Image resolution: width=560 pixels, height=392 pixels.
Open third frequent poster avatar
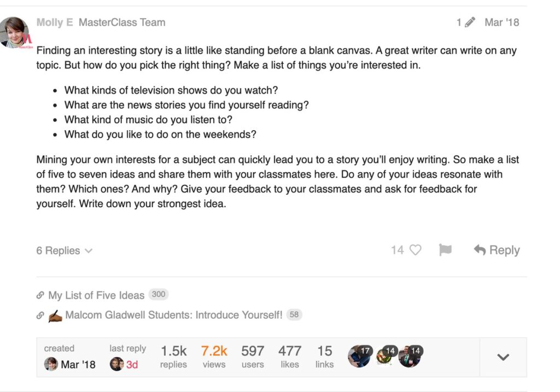pyautogui.click(x=409, y=356)
